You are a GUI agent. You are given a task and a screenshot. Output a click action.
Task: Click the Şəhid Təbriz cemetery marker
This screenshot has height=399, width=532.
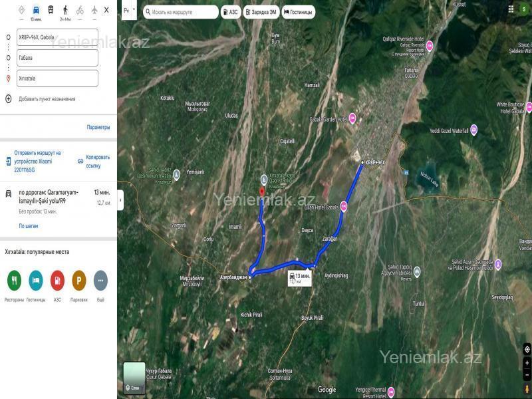tap(176, 175)
